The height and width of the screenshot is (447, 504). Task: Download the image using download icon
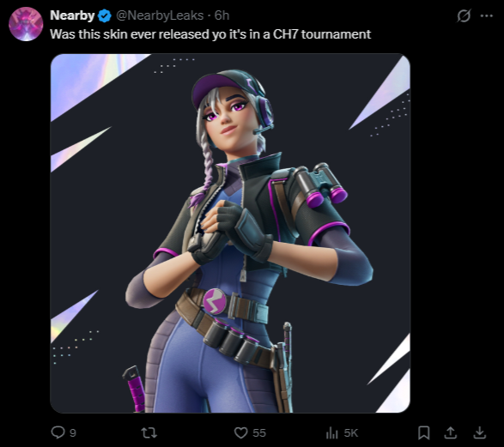tap(480, 433)
